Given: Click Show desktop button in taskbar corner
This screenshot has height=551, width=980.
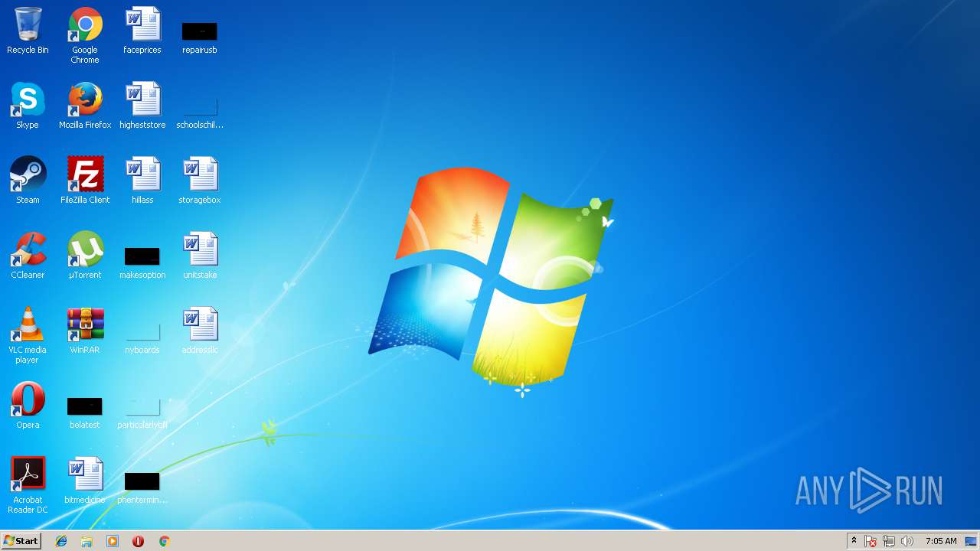Looking at the screenshot, I should (972, 541).
